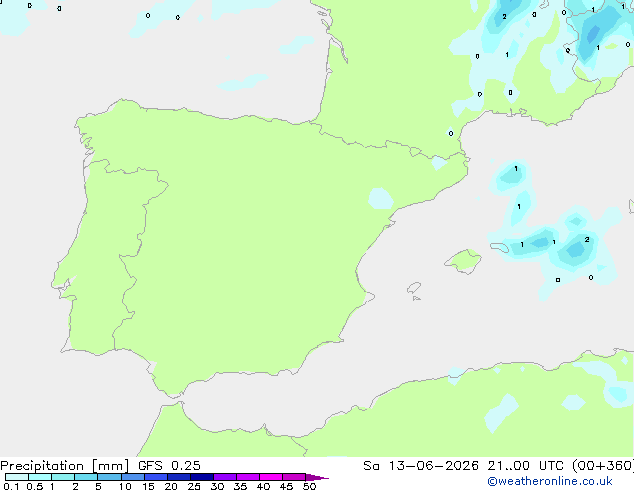Select the "10" legend scale label
This screenshot has height=490, width=634.
tap(125, 486)
